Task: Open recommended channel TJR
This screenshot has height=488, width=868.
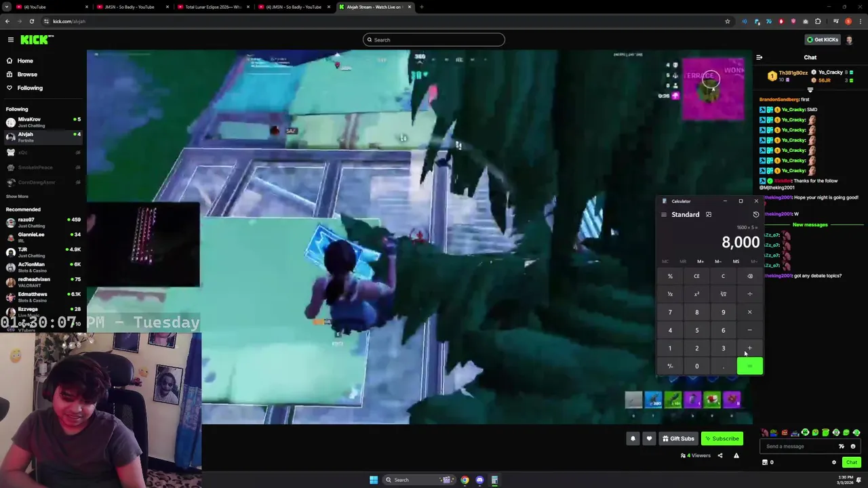Action: (x=42, y=252)
